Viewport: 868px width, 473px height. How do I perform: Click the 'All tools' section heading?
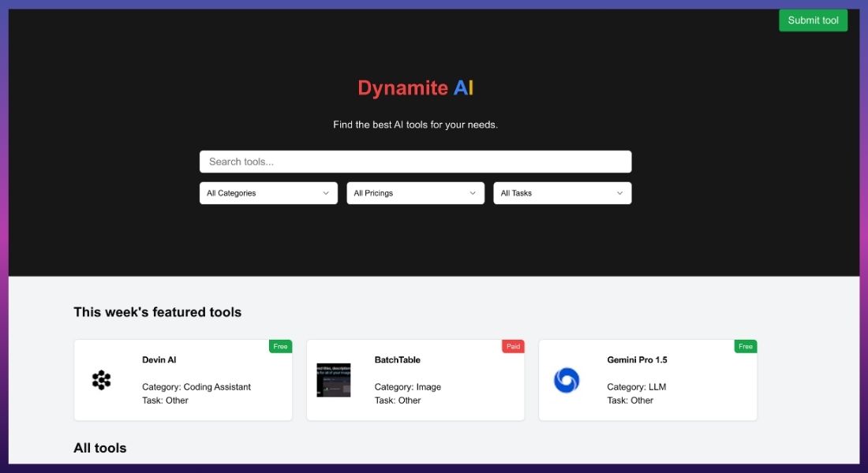[x=99, y=447]
